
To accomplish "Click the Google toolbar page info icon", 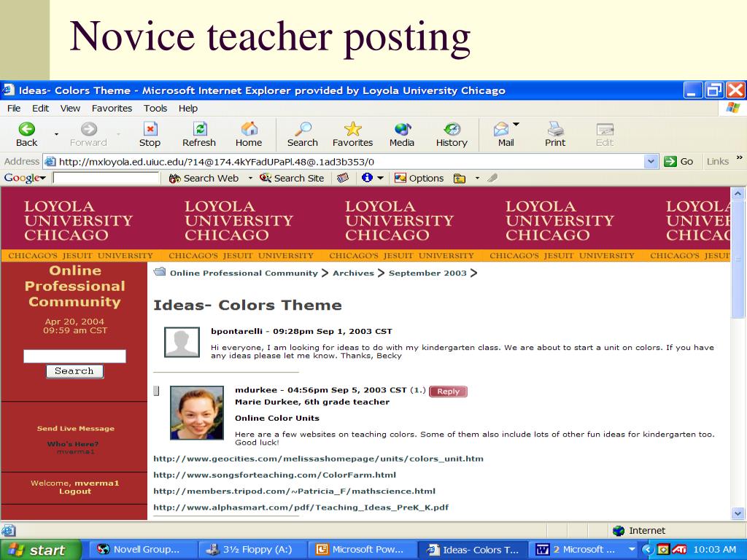I will (x=367, y=178).
